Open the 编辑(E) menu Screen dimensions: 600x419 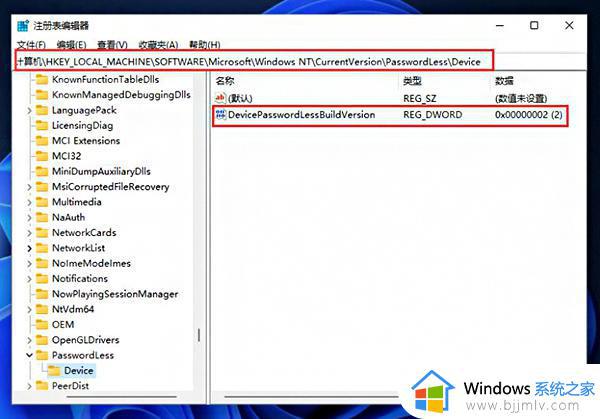(72, 45)
